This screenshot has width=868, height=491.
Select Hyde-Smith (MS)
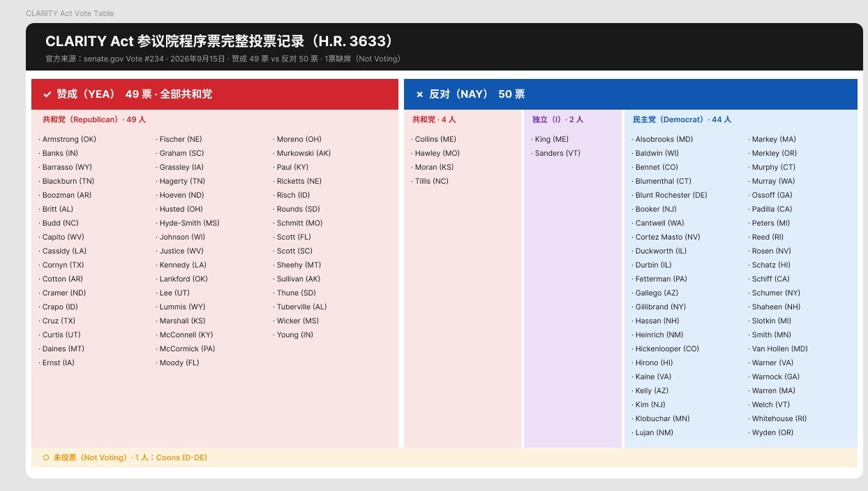(189, 223)
